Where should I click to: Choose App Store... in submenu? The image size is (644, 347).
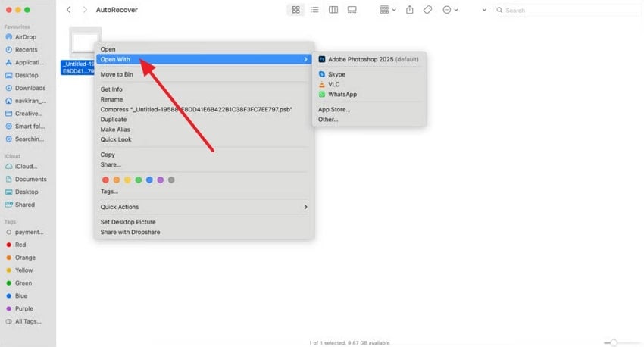[369, 109]
